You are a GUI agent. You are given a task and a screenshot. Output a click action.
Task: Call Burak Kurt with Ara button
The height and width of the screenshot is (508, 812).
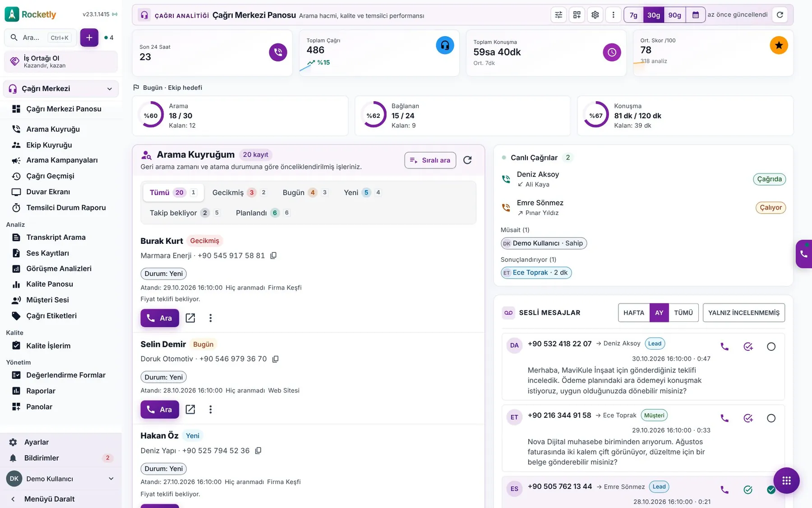(x=160, y=318)
